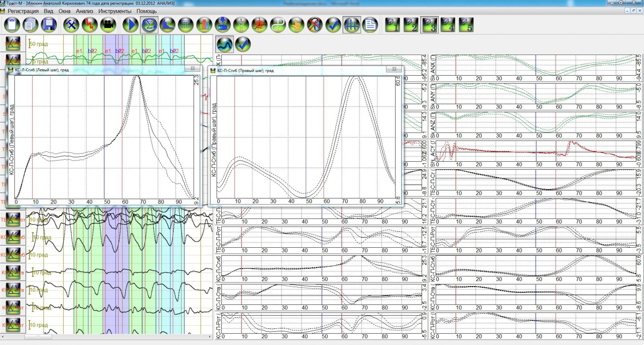The width and height of the screenshot is (644, 345).
Task: Click the video camera icon
Action: click(108, 25)
